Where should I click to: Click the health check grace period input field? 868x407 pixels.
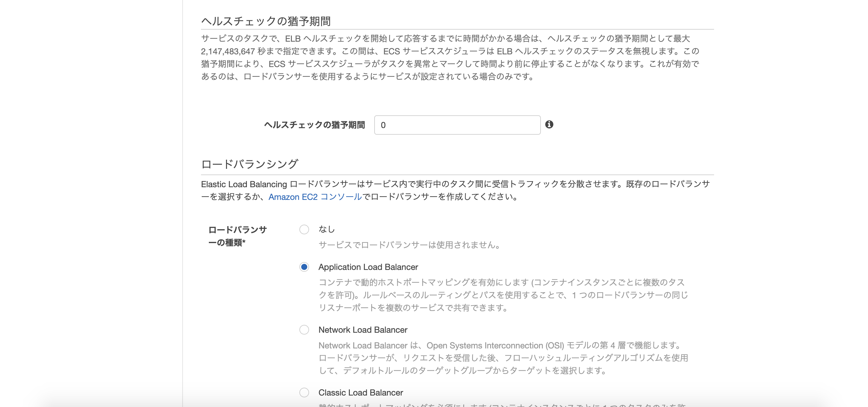457,125
